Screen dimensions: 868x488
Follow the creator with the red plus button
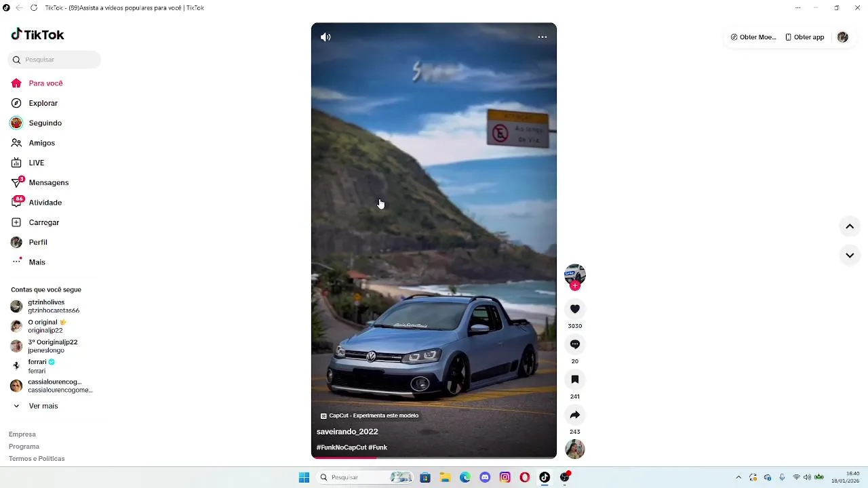click(575, 286)
